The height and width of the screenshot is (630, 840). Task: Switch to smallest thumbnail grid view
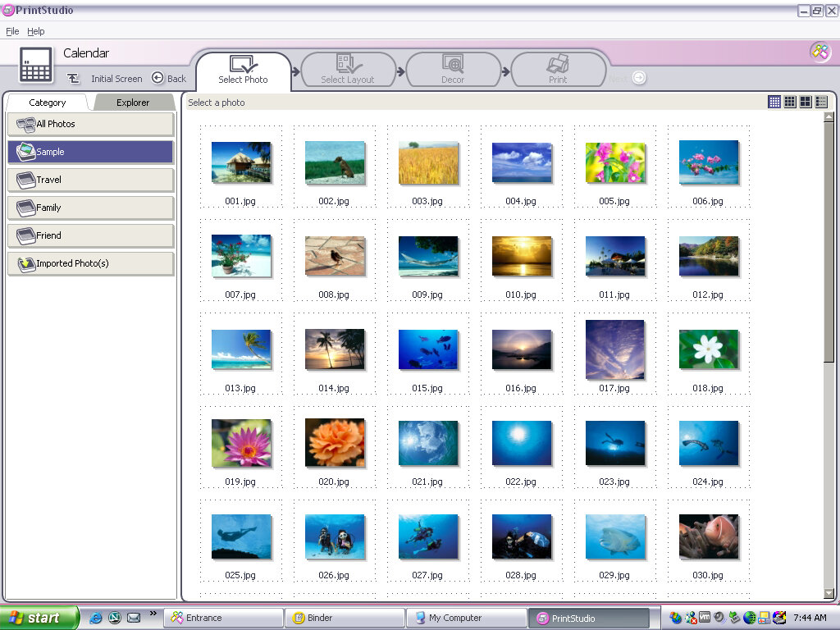pyautogui.click(x=774, y=102)
